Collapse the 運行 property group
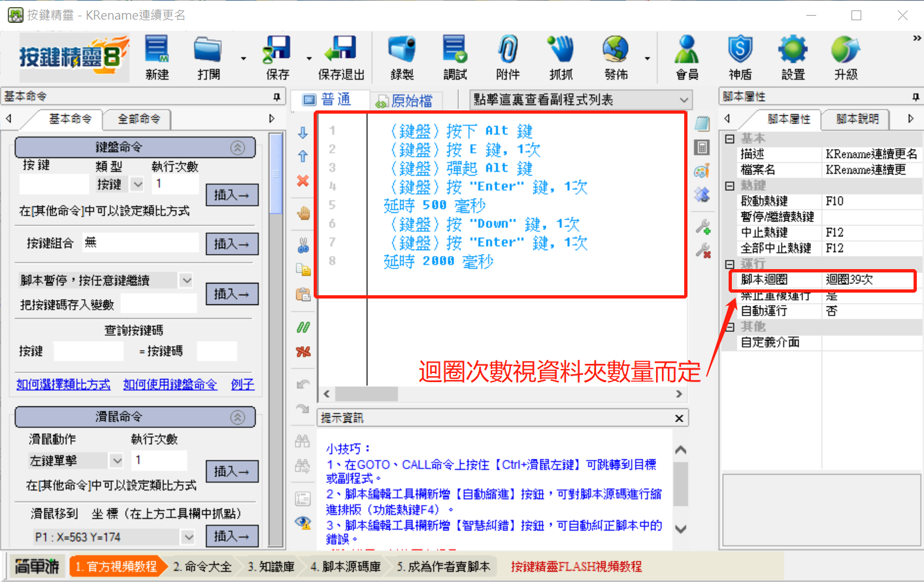924x582 pixels. (730, 264)
